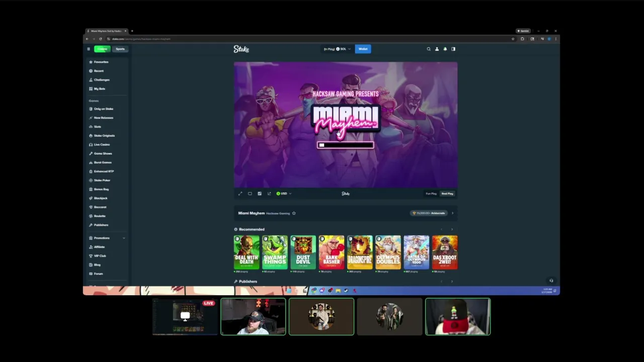Pop out the game window icon
Viewport: 644px width, 362px height.
click(x=269, y=194)
